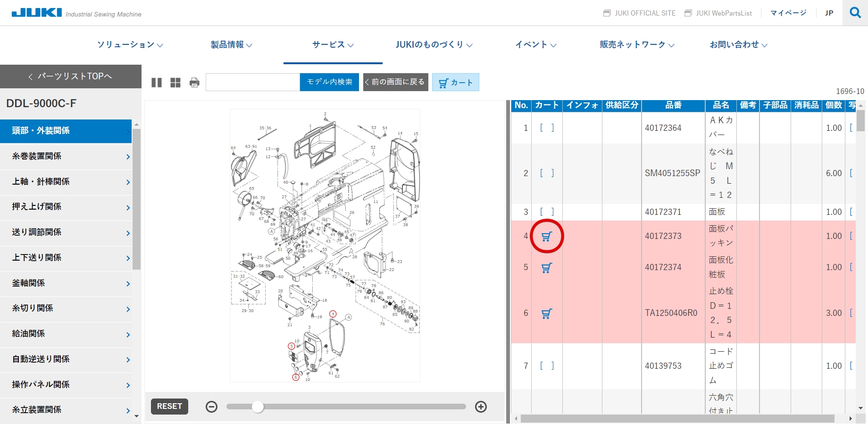This screenshot has height=424, width=868.
Task: Open 釜軸関係 category
Action: [x=66, y=283]
